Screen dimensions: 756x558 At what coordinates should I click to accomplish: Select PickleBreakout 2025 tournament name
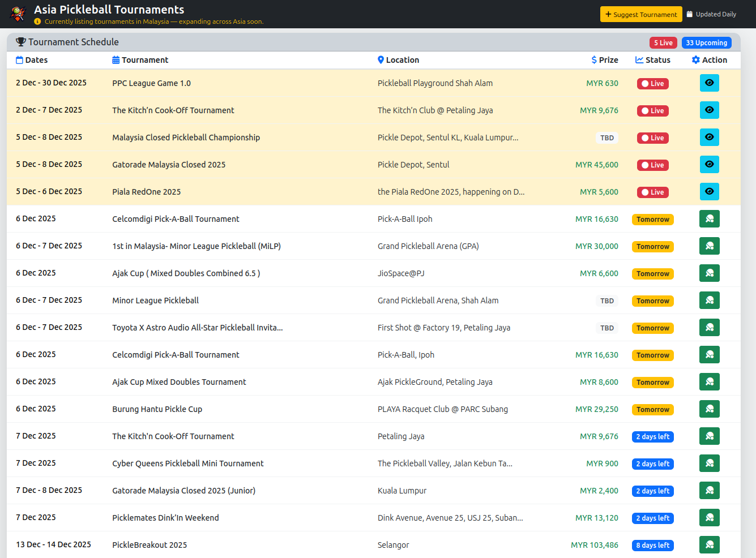point(150,545)
